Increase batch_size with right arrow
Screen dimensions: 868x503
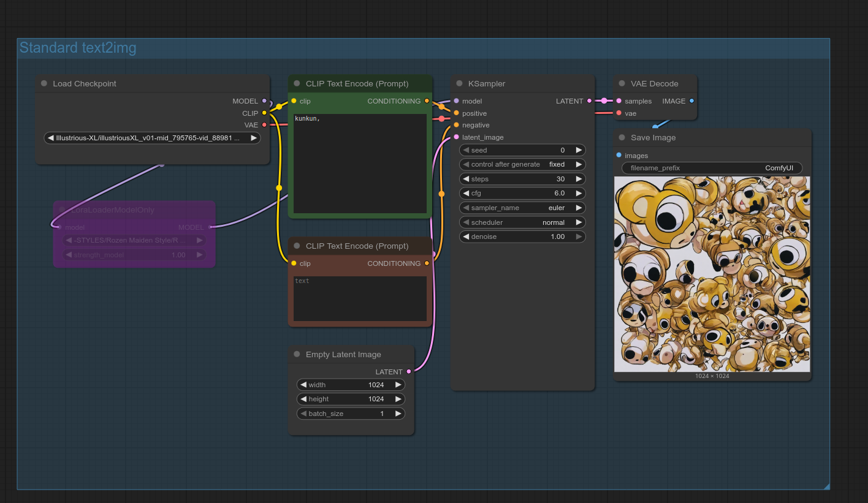tap(398, 414)
